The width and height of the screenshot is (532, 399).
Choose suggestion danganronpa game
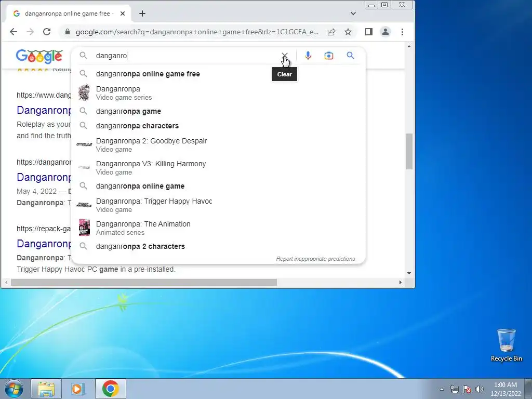[x=219, y=111]
